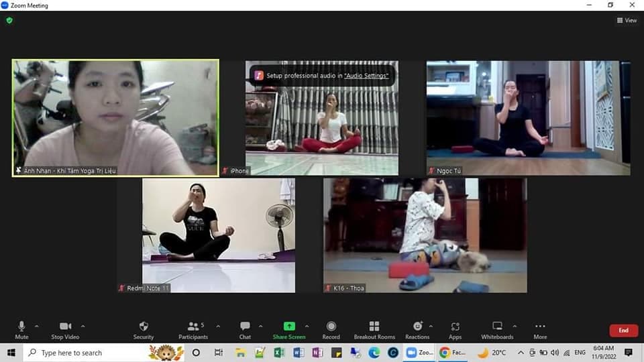Image resolution: width=644 pixels, height=362 pixels.
Task: Switch to the Chrome Facebook window
Action: tap(451, 353)
